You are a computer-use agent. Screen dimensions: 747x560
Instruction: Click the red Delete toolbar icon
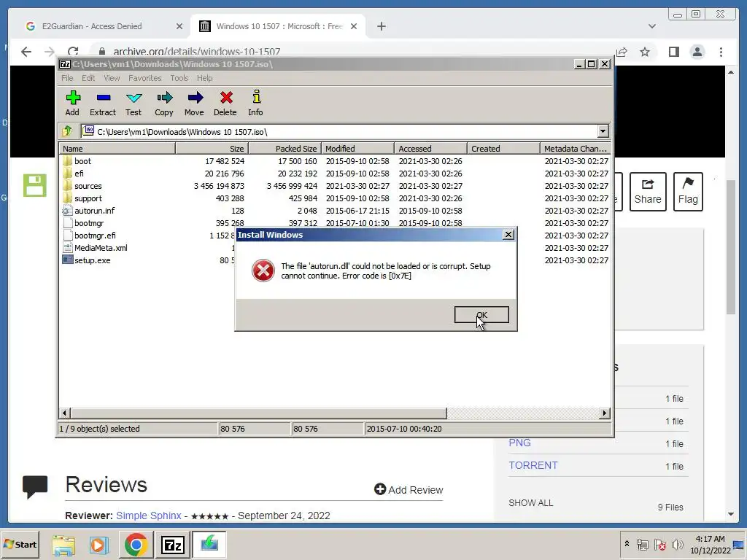coord(225,104)
